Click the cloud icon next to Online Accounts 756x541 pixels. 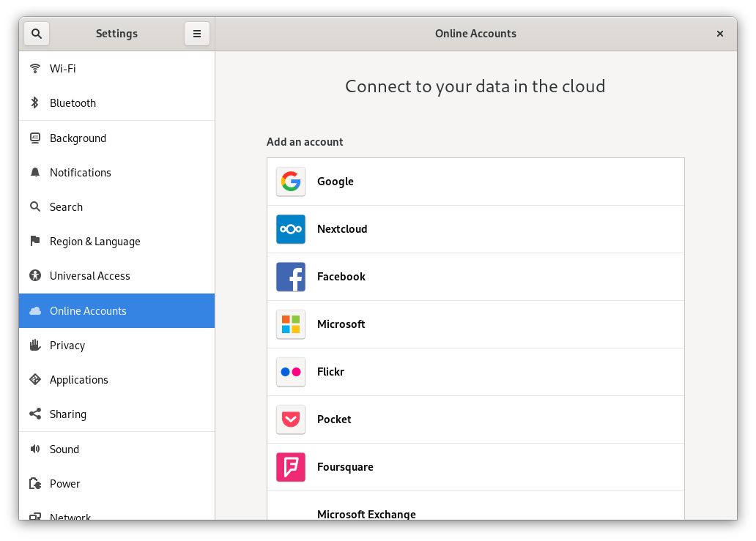pyautogui.click(x=34, y=310)
